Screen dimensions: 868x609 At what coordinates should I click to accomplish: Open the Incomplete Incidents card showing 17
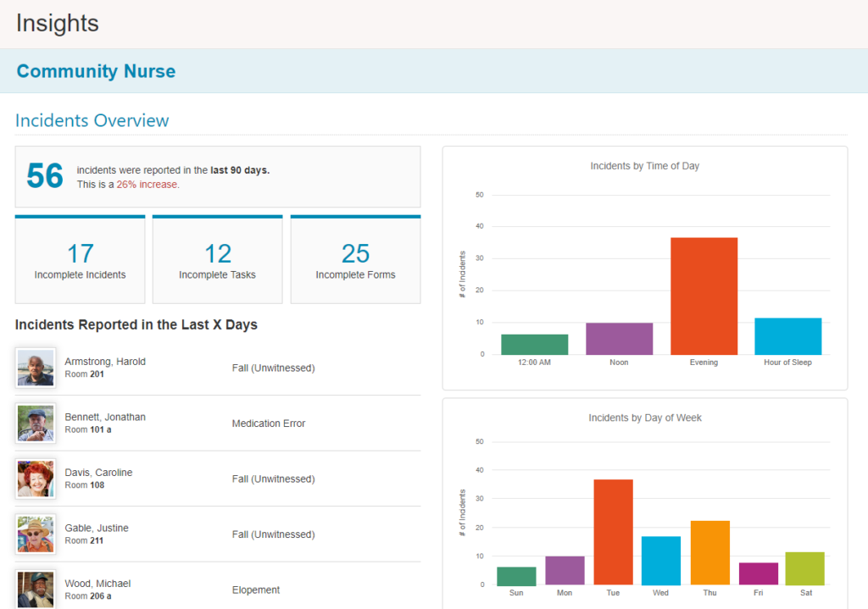(80, 258)
